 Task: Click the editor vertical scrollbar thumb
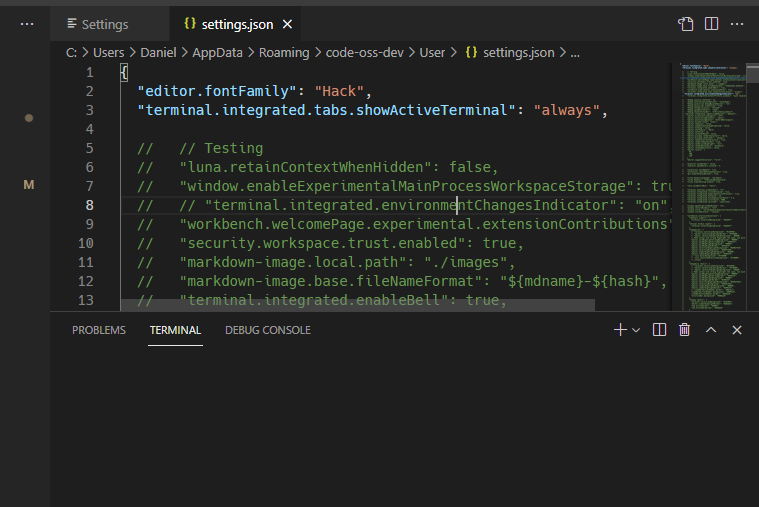pos(752,73)
